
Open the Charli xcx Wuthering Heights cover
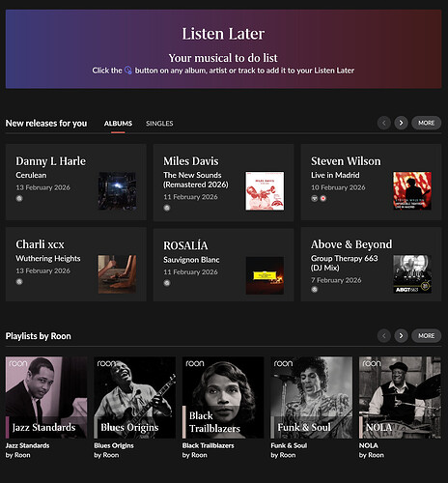tap(117, 274)
